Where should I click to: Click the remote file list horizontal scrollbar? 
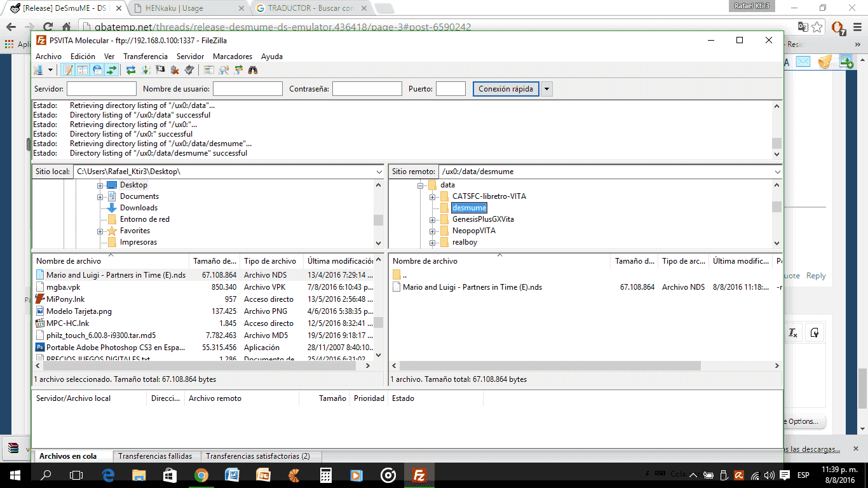(x=550, y=366)
